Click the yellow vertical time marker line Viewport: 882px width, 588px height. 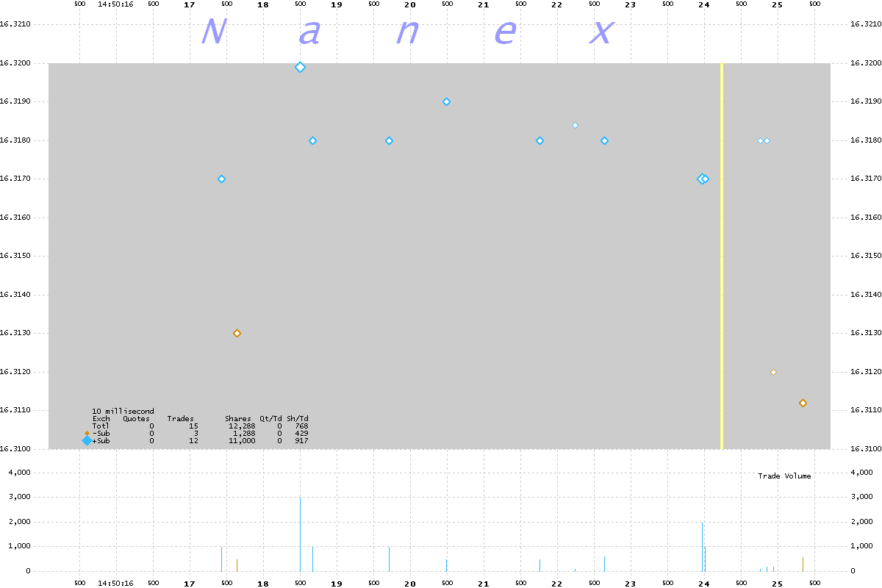pos(721,255)
